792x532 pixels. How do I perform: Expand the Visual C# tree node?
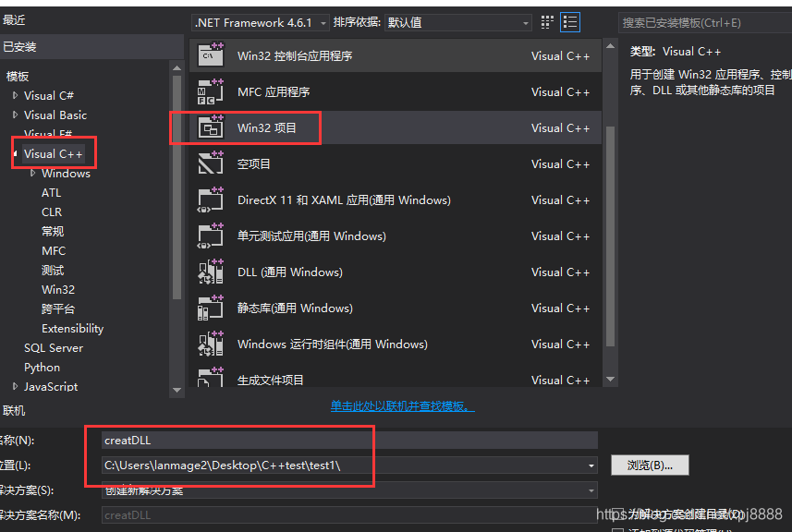tap(15, 95)
